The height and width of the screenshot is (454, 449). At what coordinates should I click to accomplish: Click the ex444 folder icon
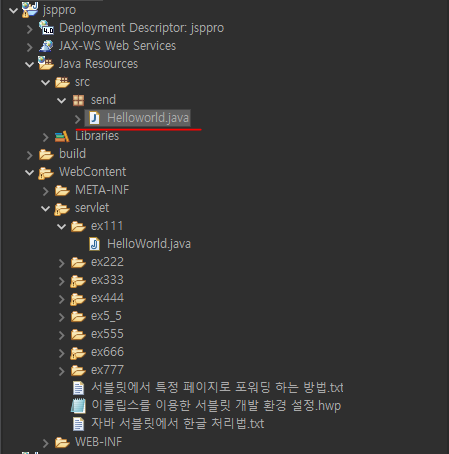tap(78, 298)
